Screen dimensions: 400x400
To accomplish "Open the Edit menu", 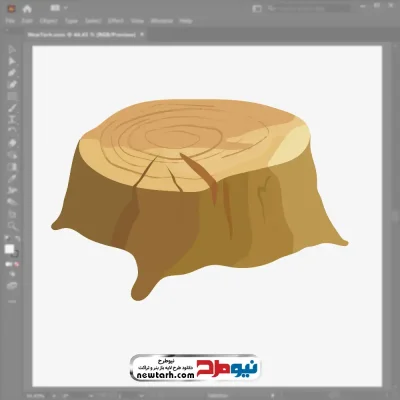I will [x=27, y=21].
